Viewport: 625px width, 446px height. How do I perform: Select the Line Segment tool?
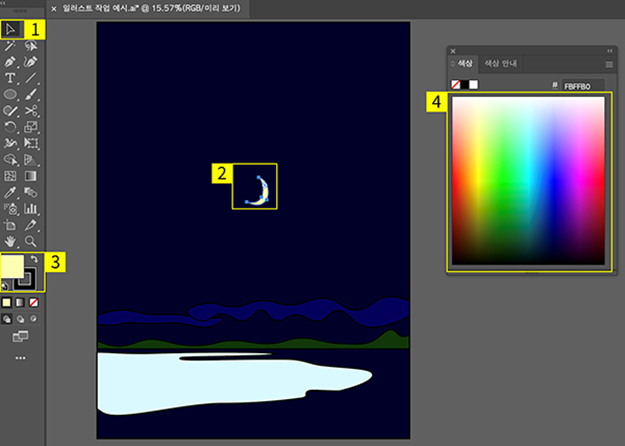point(31,78)
